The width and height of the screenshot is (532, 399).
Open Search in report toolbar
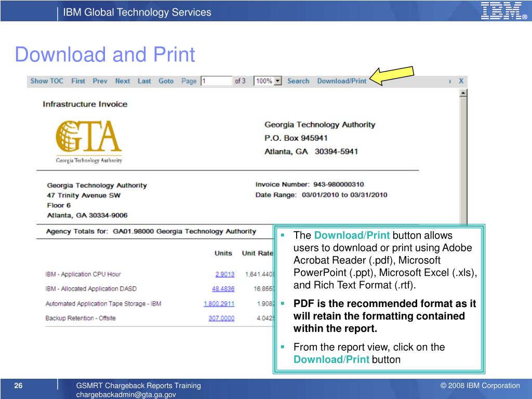coord(298,81)
